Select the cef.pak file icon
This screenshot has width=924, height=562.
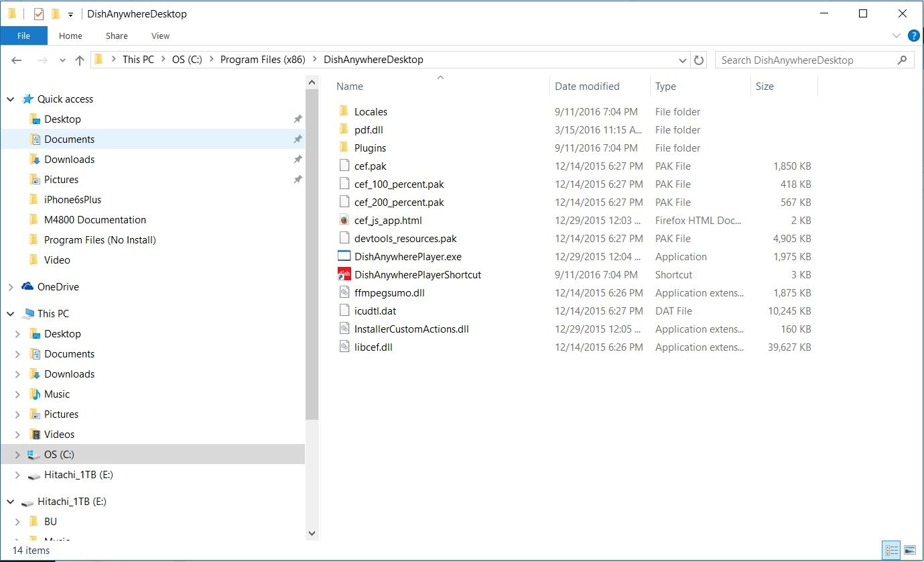tap(344, 166)
